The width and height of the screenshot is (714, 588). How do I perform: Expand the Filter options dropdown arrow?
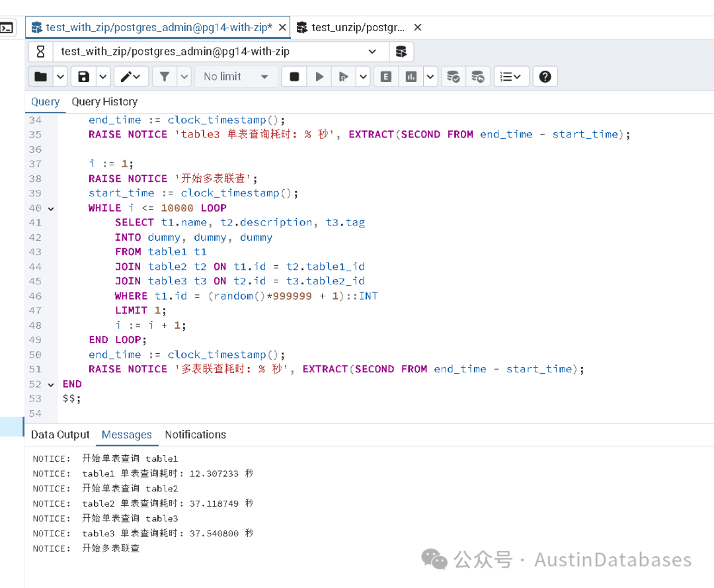tap(184, 77)
